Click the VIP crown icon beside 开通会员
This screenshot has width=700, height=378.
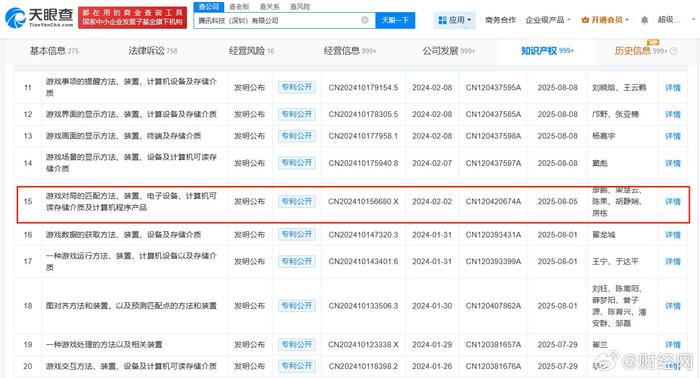pos(585,20)
